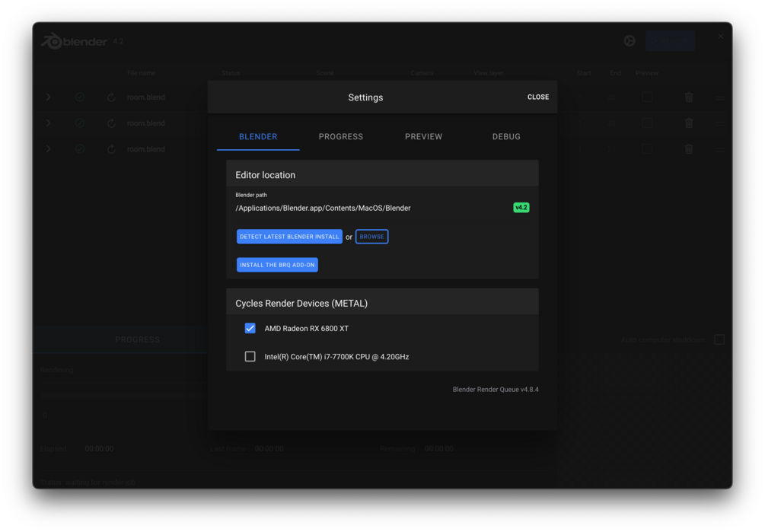
Task: Switch to the BLENDER settings tab
Action: point(258,136)
